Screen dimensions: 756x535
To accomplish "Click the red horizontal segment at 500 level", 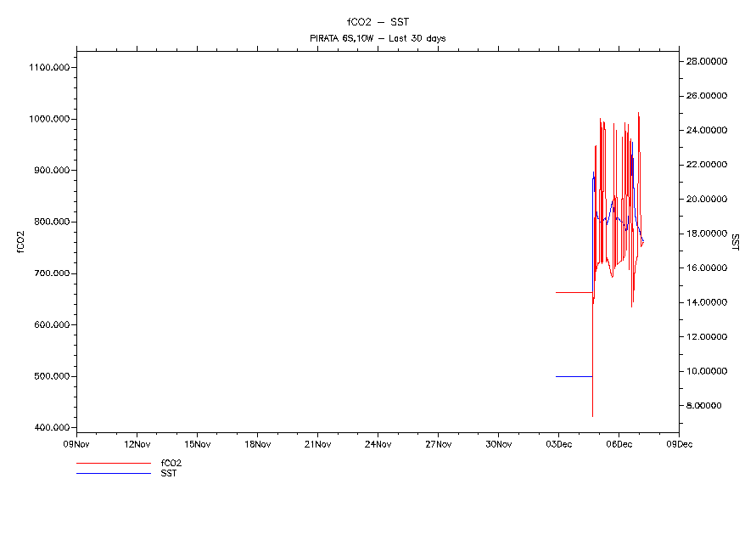I will click(574, 376).
